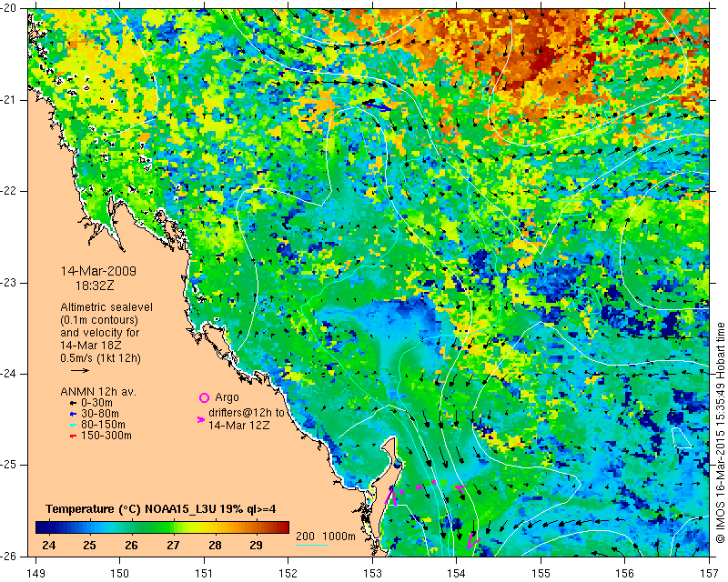Click the black 0-30m arrow legend icon
The width and height of the screenshot is (728, 582).
coord(73,404)
